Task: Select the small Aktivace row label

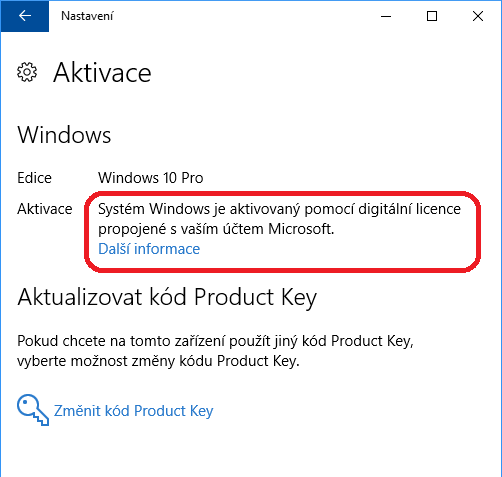Action: click(x=45, y=209)
